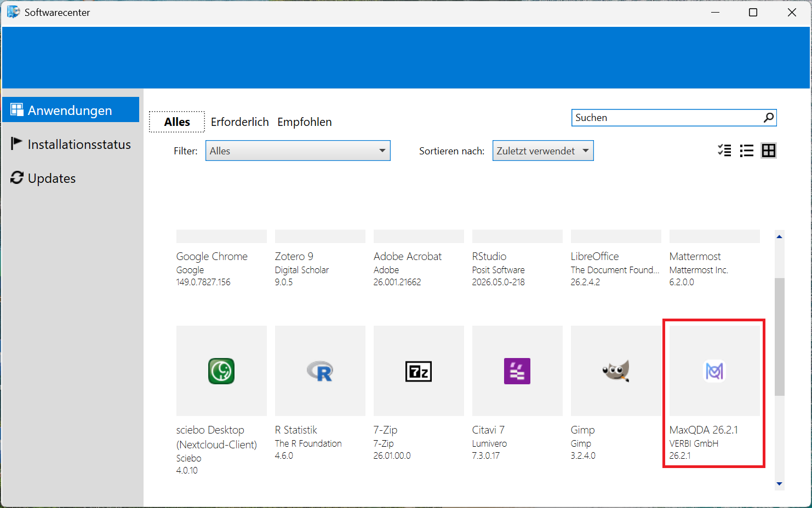Click the Softwarecenter title bar icon
Viewport: 812px width, 508px height.
coord(13,12)
